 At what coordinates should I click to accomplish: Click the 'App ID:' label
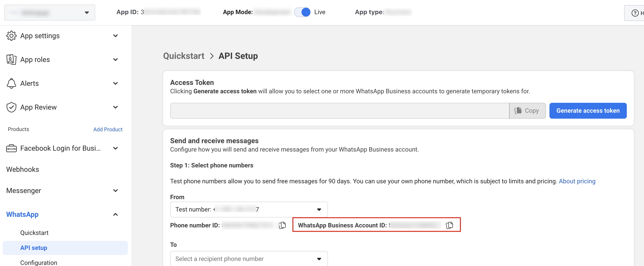pyautogui.click(x=127, y=12)
